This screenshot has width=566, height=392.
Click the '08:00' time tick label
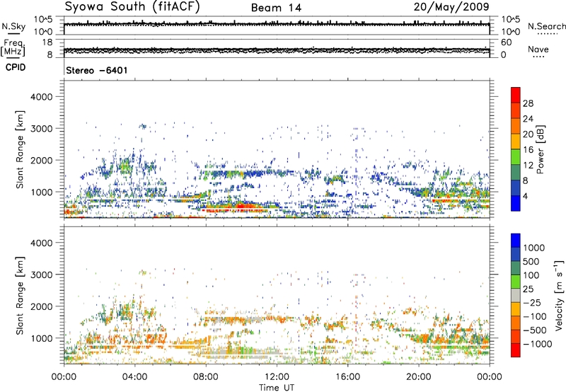tap(206, 377)
